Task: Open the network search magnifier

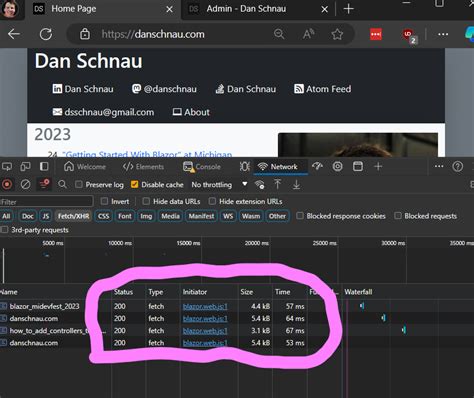Action: point(62,184)
